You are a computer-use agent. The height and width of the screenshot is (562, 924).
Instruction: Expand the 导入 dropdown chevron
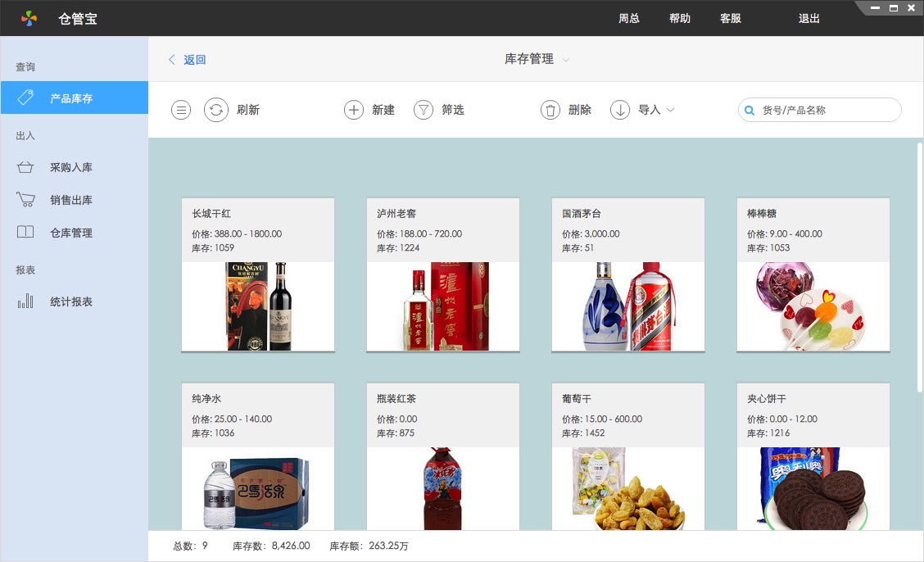[x=670, y=110]
